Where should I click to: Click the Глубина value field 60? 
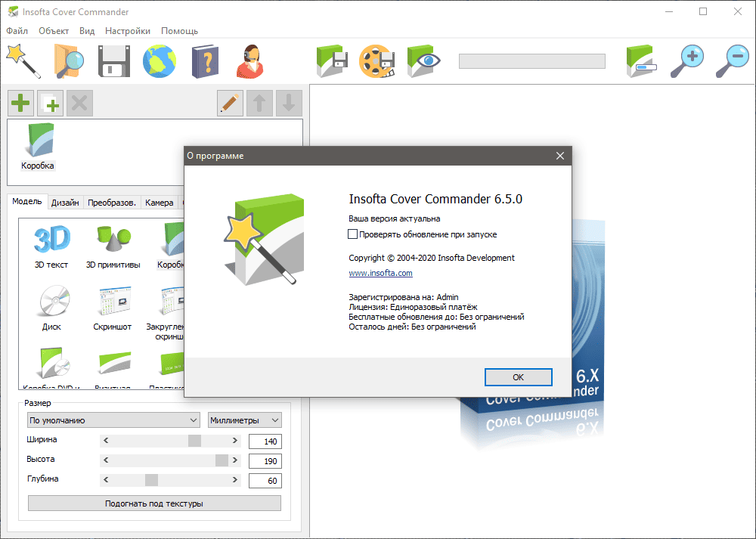coord(265,481)
